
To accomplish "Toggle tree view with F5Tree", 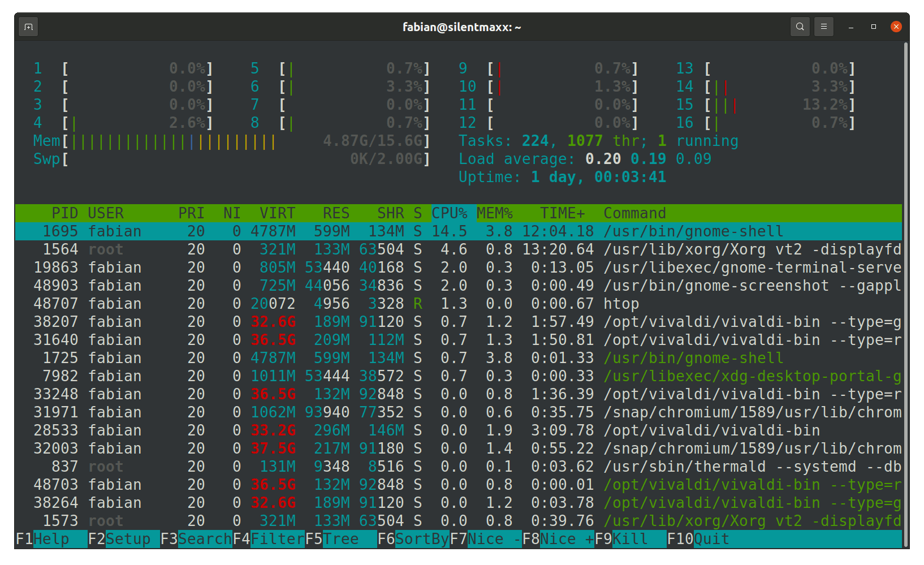I will [x=334, y=539].
